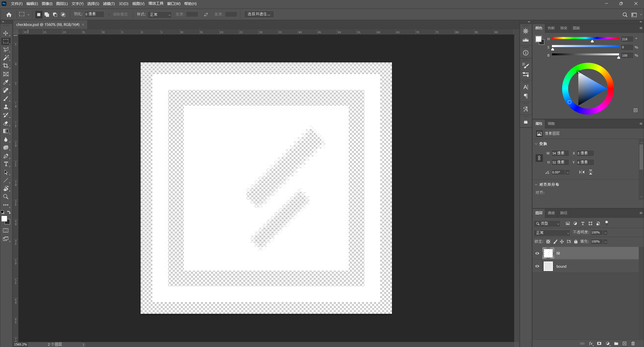The image size is (644, 347).
Task: Open the 不透明度 opacity dropdown arrow
Action: 605,233
